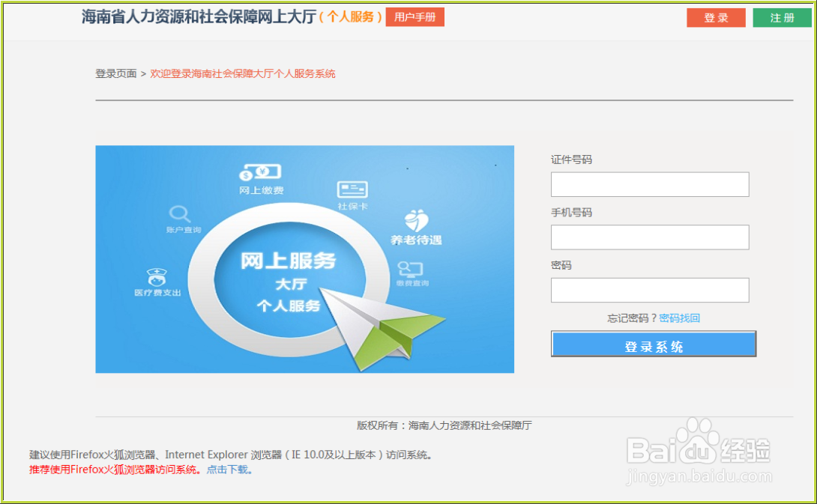
Task: Click inside the 手机号码 input field
Action: tap(649, 237)
